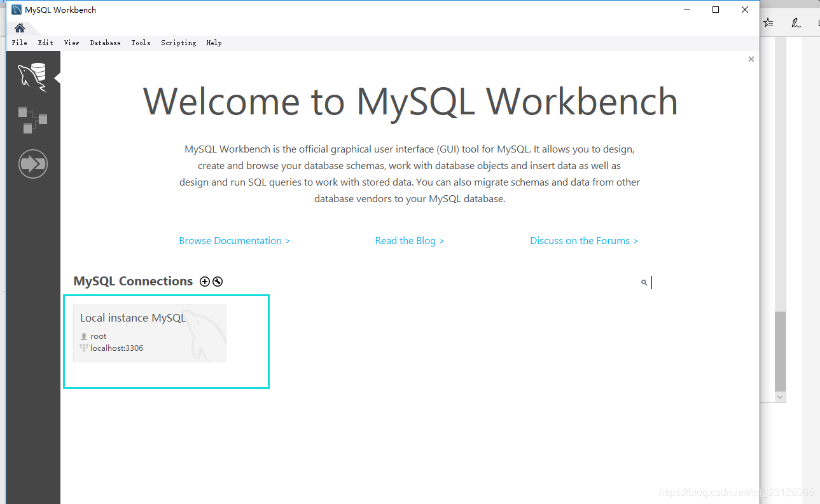Viewport: 820px width, 504px height.
Task: Open the Tools menu
Action: [x=141, y=43]
